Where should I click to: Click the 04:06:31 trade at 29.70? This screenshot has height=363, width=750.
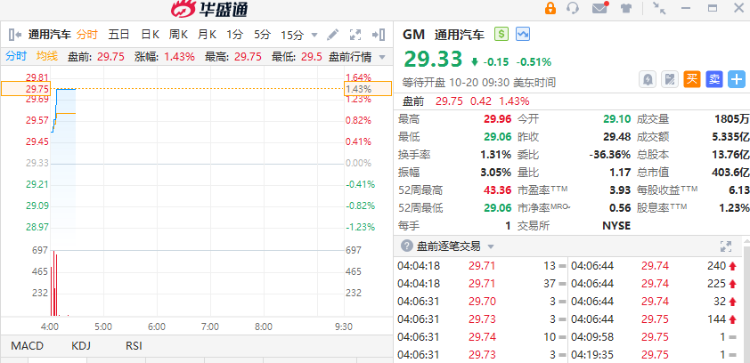482,301
